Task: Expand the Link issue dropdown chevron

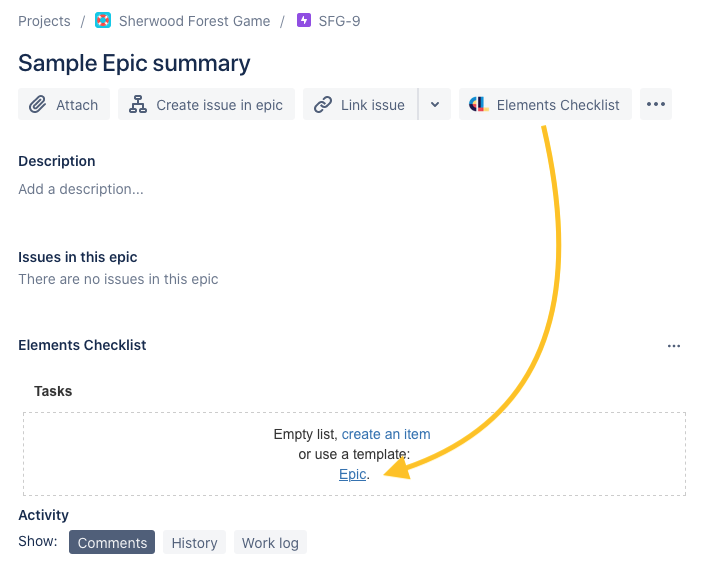Action: [434, 104]
